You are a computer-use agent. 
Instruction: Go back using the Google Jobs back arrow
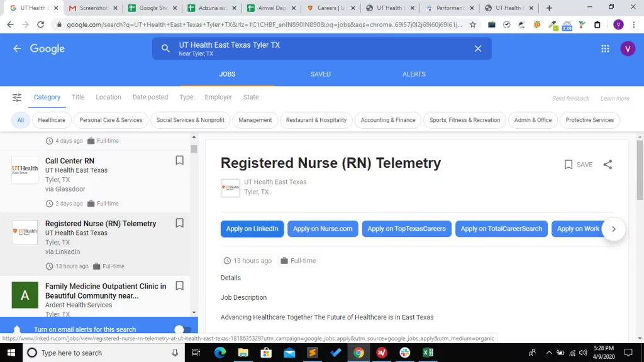(17, 48)
